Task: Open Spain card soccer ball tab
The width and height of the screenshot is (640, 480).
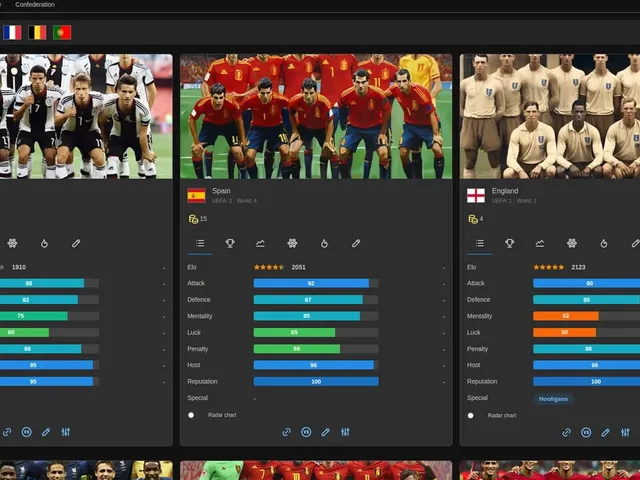Action: click(x=292, y=243)
